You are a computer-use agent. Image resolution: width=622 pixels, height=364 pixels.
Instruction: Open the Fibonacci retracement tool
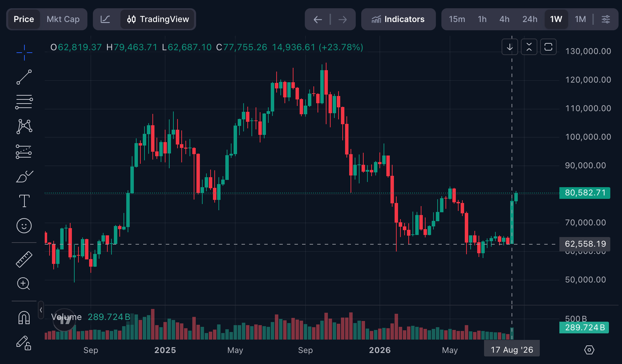[x=24, y=102]
